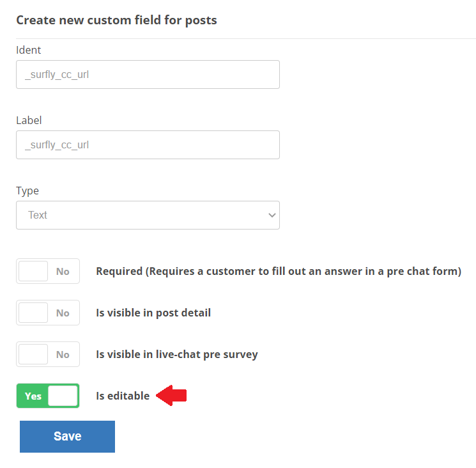The height and width of the screenshot is (468, 476).
Task: Click the Type caption above the dropdown
Action: click(27, 191)
